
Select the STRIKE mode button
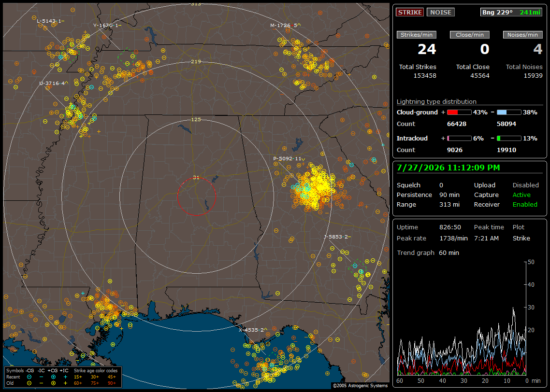click(x=410, y=12)
